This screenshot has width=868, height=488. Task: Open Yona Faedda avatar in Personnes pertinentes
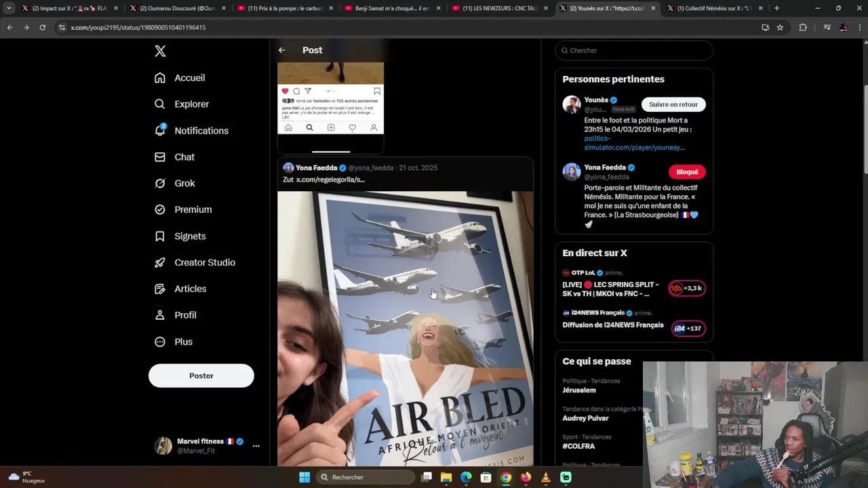(x=572, y=172)
